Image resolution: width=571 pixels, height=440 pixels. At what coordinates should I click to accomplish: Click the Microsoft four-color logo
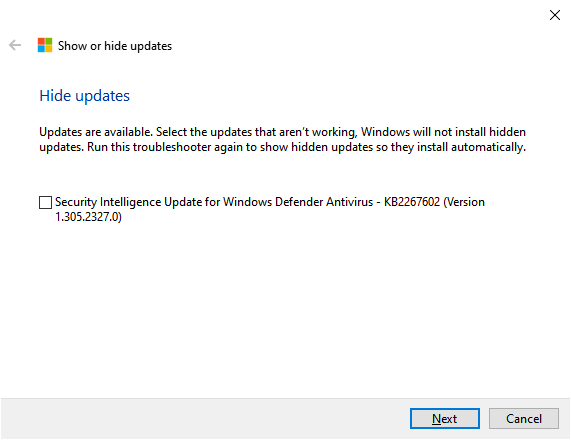(x=45, y=45)
